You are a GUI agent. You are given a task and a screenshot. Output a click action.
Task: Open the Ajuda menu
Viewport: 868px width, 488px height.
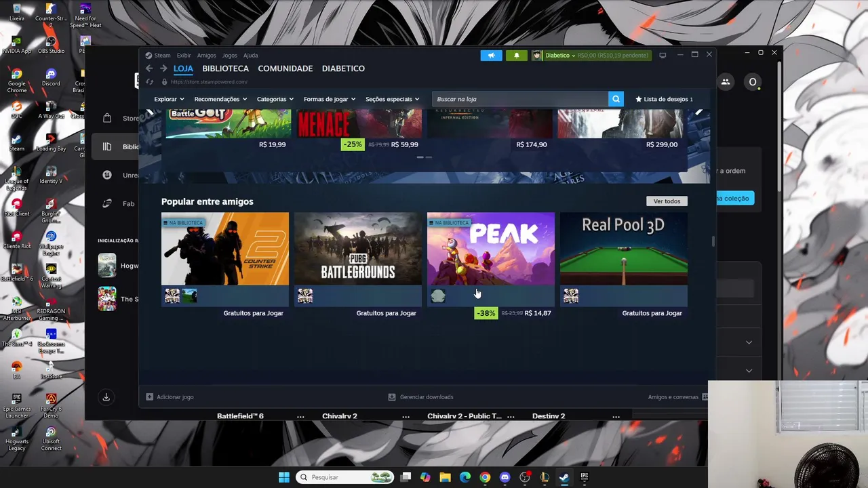click(x=251, y=56)
